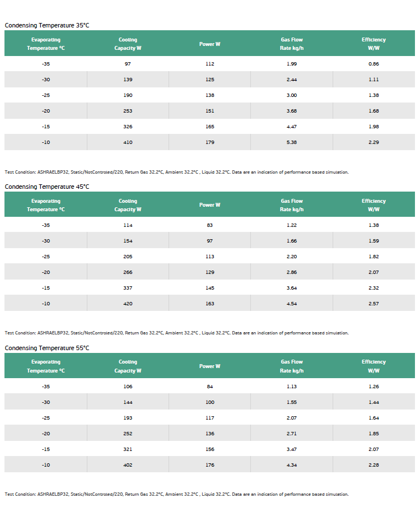Click efficiency value 1.26
The height and width of the screenshot is (521, 420).
pos(374,387)
